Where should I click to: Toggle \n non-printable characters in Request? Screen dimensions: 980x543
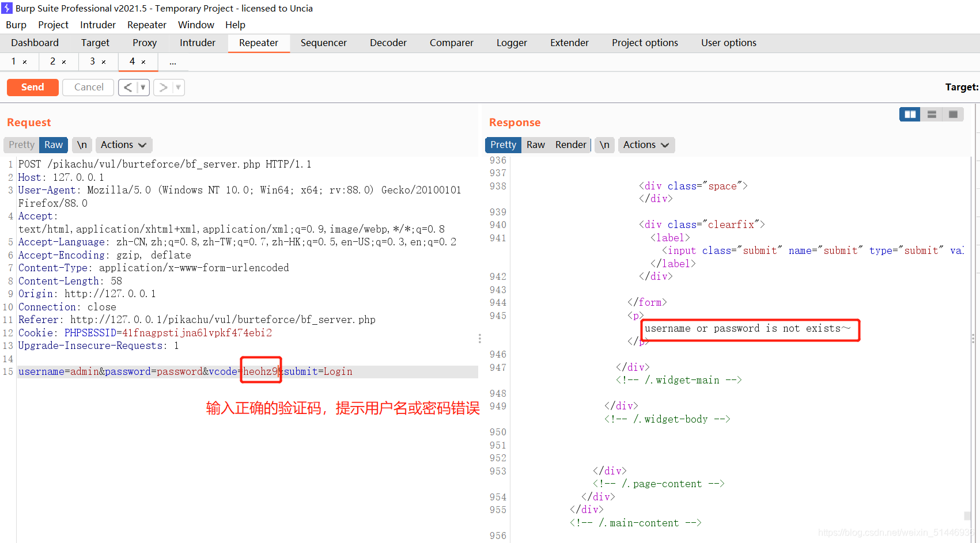coord(82,145)
